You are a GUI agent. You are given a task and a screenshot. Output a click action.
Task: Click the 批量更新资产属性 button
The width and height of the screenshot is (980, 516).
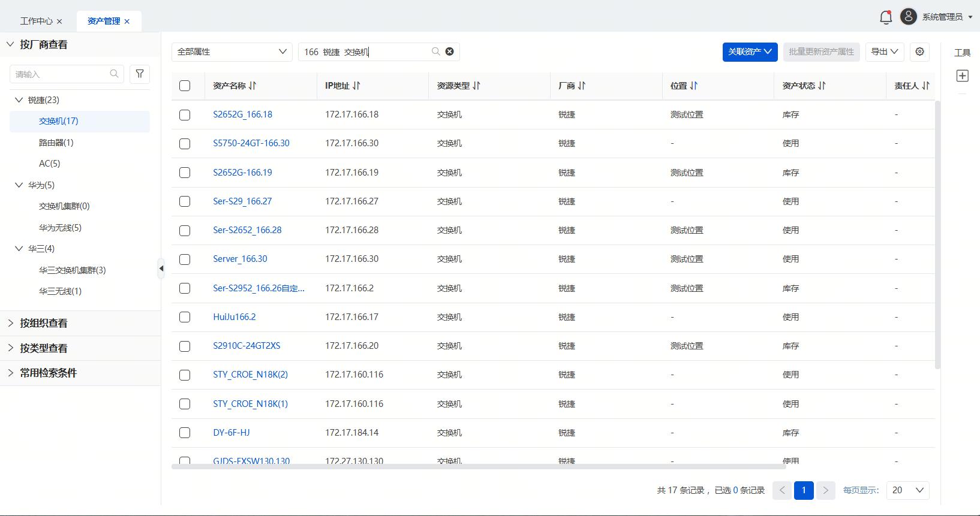coord(822,52)
